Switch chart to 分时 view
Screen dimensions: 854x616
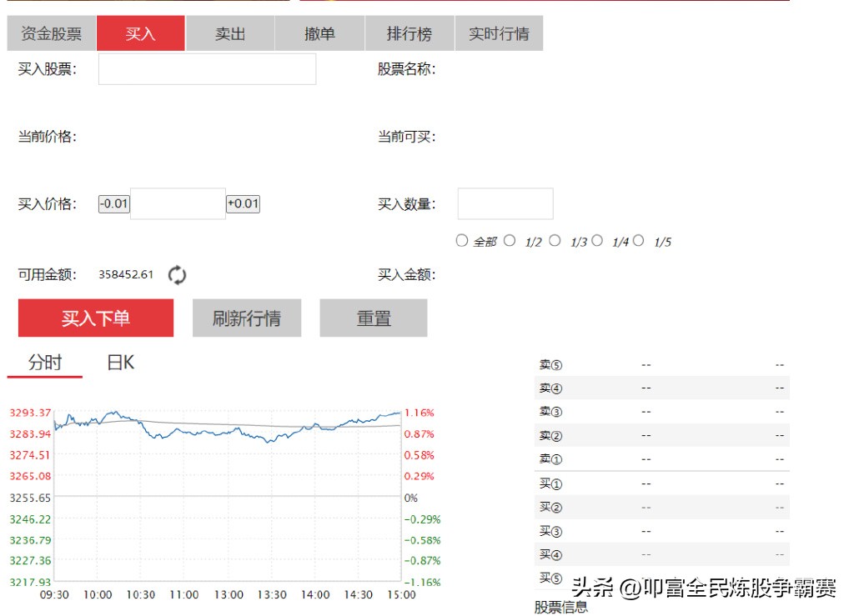click(x=44, y=362)
